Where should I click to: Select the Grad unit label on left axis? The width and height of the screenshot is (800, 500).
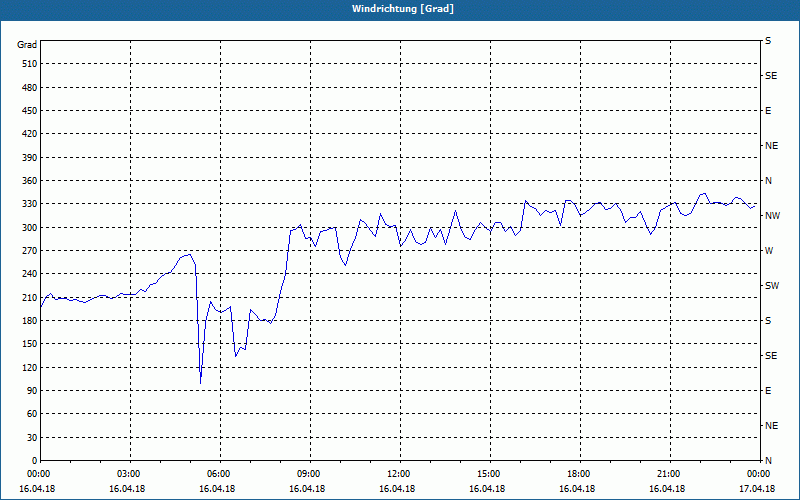click(27, 45)
